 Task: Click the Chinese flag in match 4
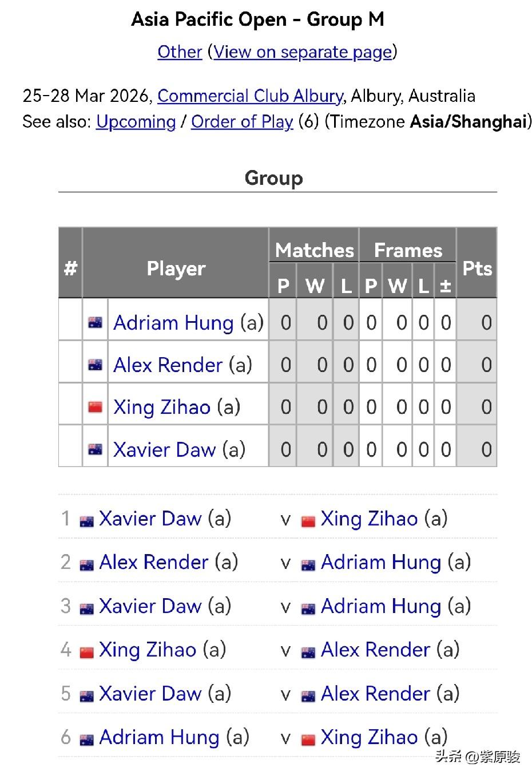coord(87,652)
